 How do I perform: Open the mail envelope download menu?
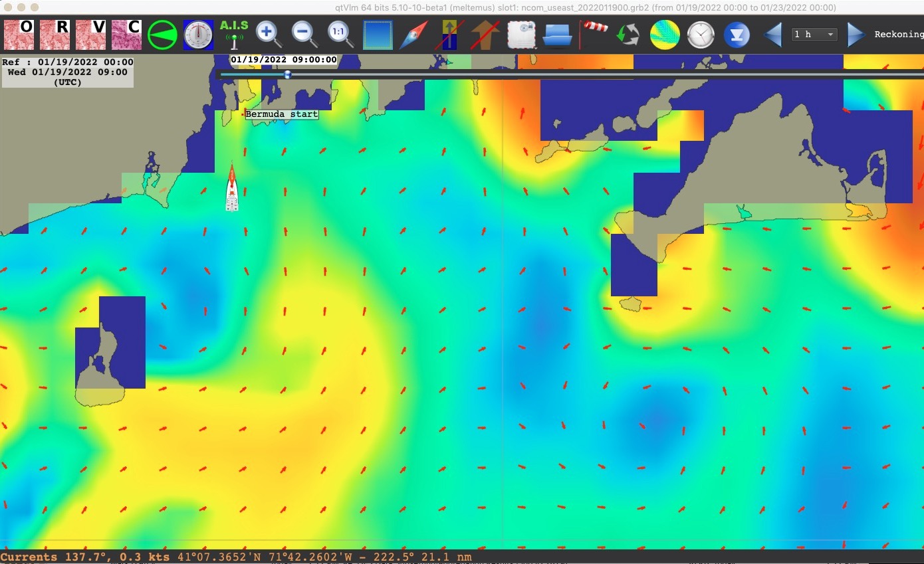point(522,35)
